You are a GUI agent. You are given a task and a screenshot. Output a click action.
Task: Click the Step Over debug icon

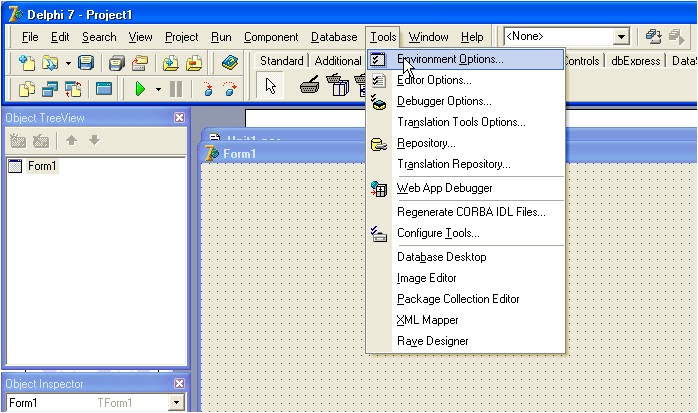pos(231,89)
